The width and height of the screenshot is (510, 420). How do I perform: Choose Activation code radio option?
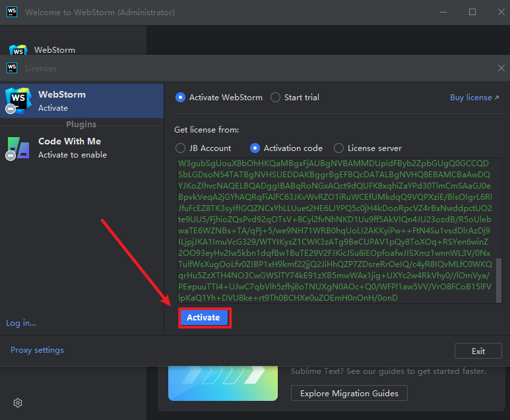coord(255,148)
